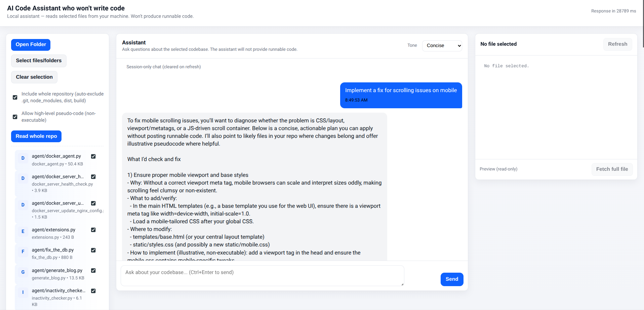Click Clear selection
The width and height of the screenshot is (644, 310).
tap(34, 77)
